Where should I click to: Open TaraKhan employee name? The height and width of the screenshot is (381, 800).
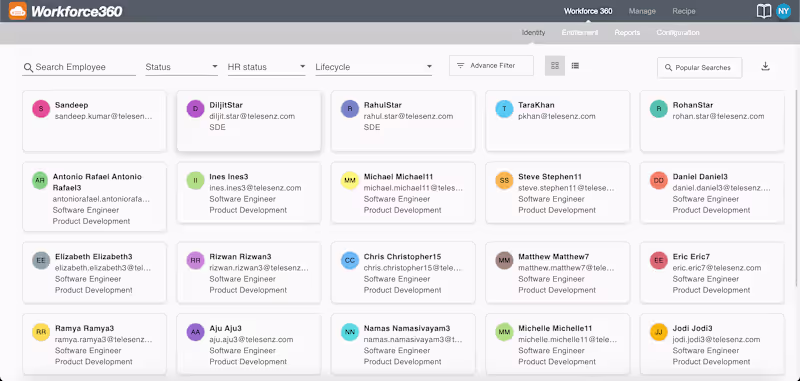click(x=536, y=105)
